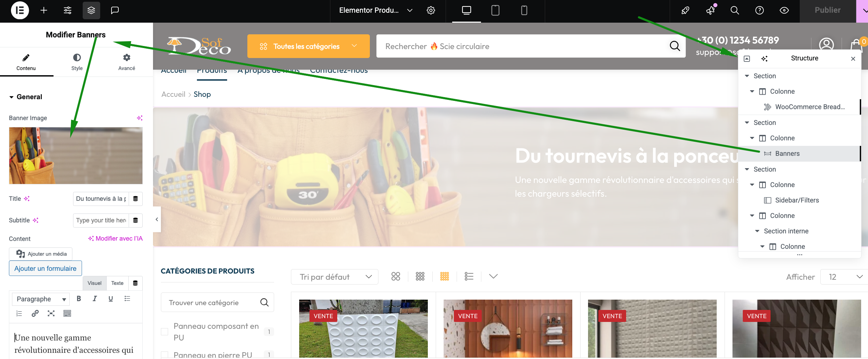Open the Elementor Produ... document dropdown
The image size is (868, 359).
pos(376,10)
